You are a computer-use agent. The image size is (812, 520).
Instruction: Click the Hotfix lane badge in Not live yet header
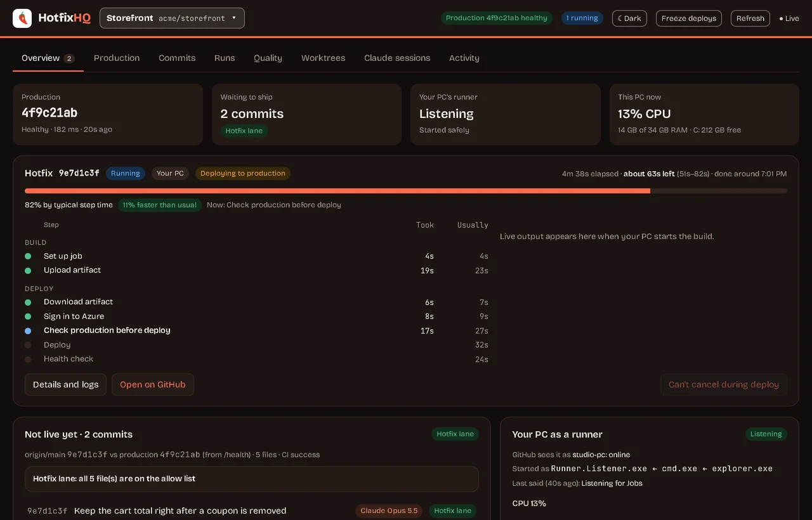coord(455,434)
